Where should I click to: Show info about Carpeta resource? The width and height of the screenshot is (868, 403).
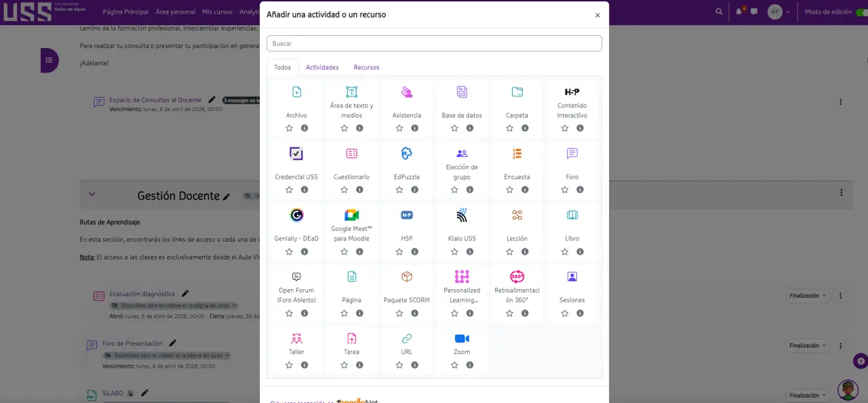click(525, 128)
